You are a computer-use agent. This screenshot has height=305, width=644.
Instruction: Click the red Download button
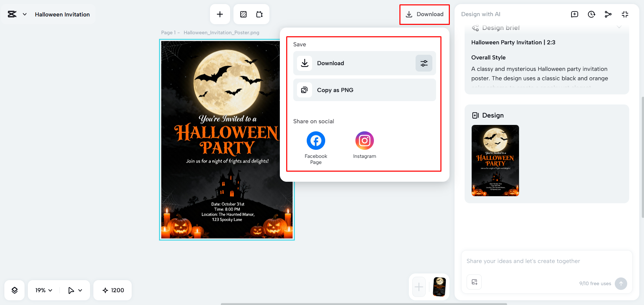424,14
